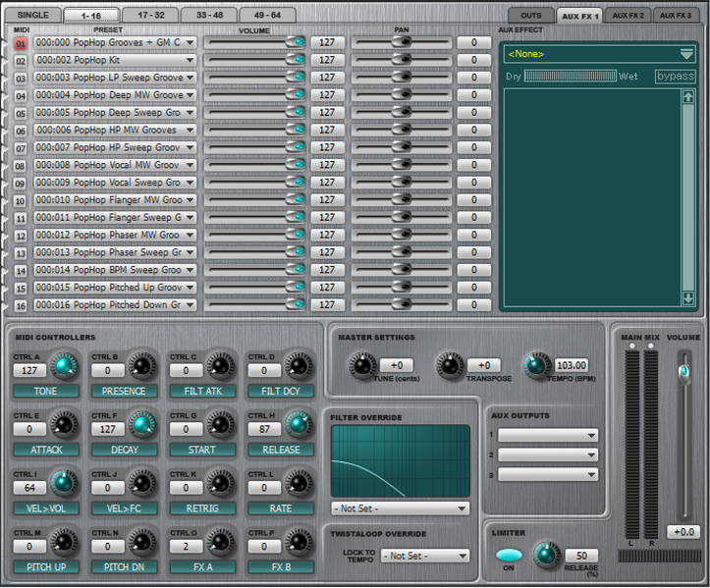The image size is (710, 588).
Task: Open the Lock To Tempo dropdown
Action: [x=425, y=556]
